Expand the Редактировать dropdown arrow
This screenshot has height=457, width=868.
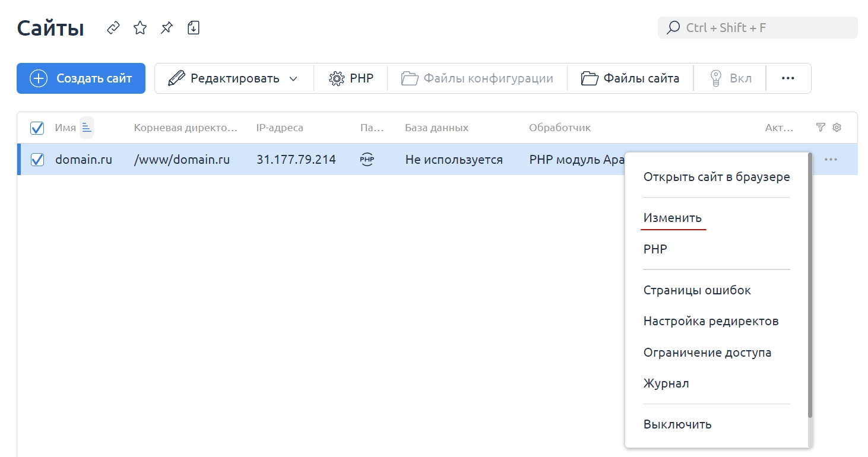coord(293,78)
